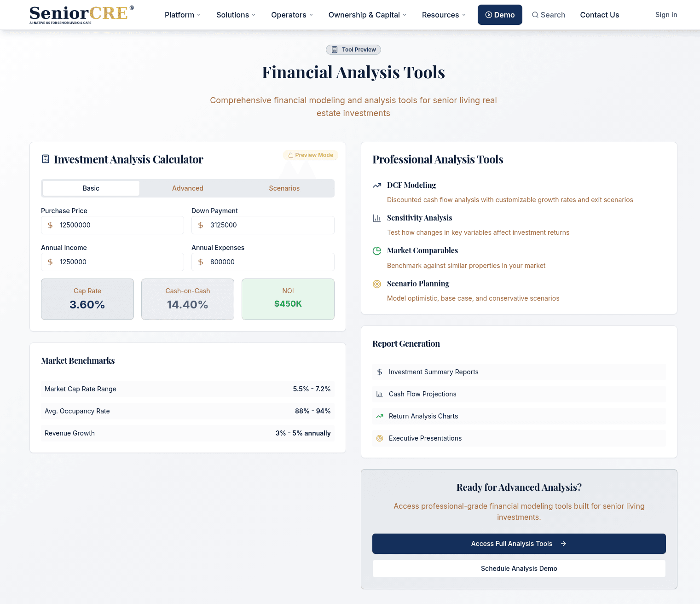
Task: Click the lock icon in Preview Mode badge
Action: 291,155
